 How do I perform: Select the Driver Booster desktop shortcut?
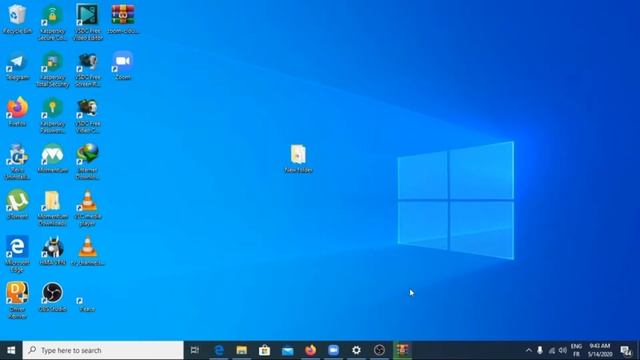[x=17, y=300]
